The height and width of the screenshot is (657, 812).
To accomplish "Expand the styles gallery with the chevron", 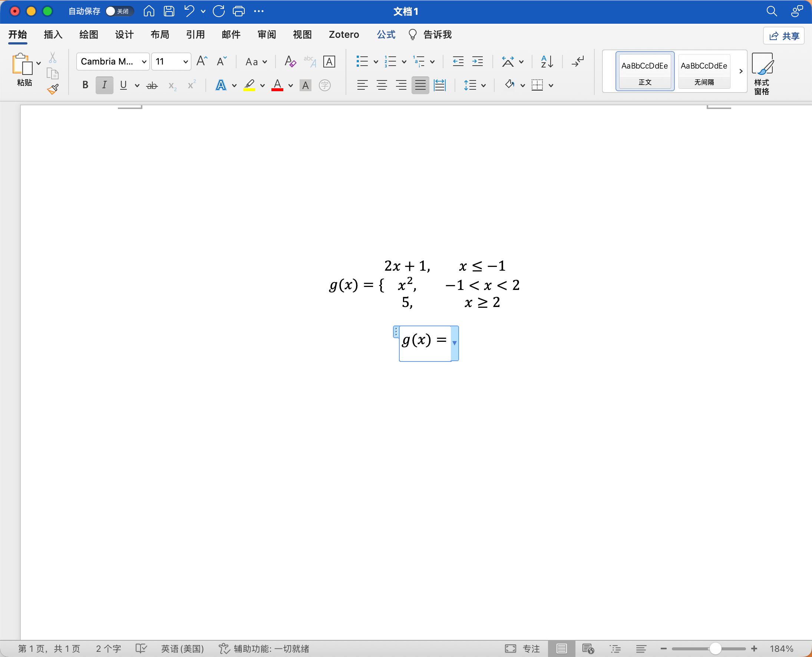I will (740, 71).
